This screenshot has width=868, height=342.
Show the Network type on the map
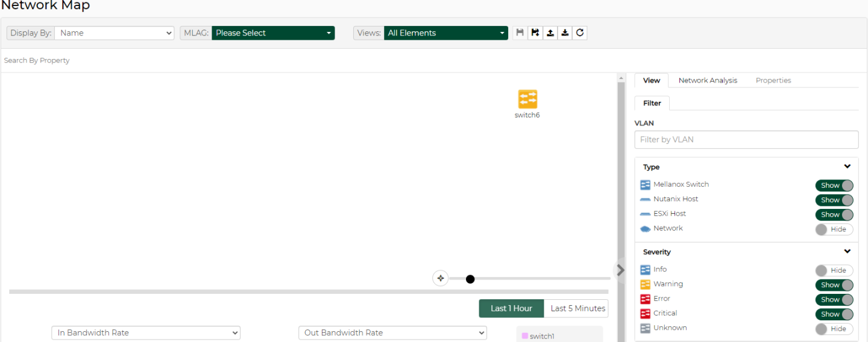[x=834, y=229]
